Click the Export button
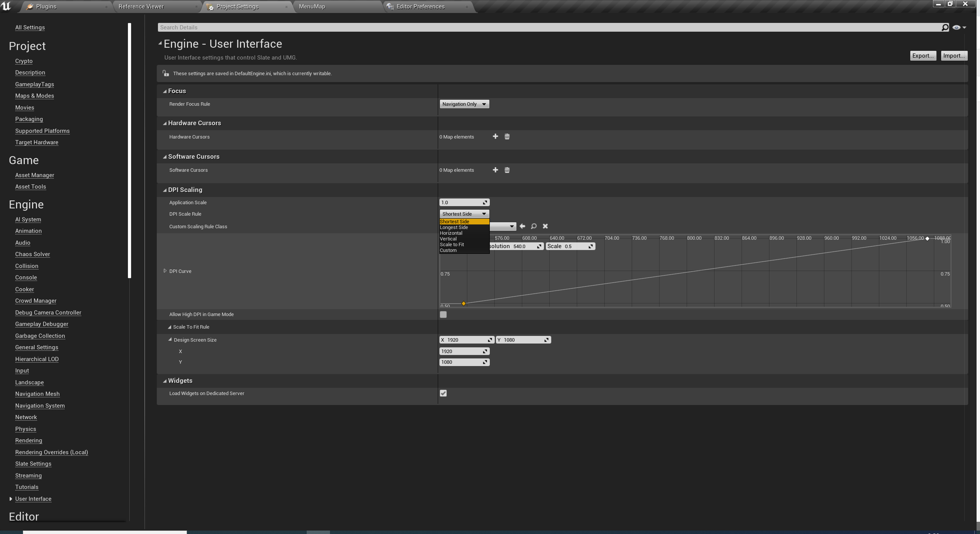 923,55
